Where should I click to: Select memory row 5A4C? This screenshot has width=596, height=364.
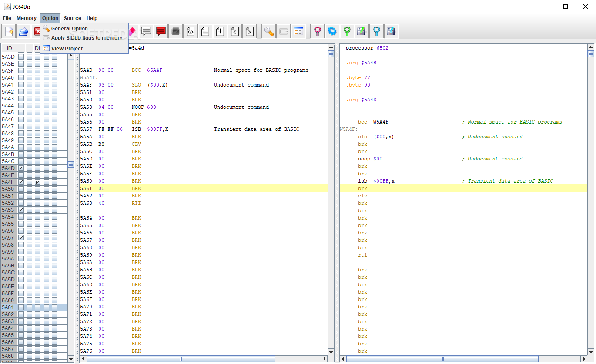(34, 161)
